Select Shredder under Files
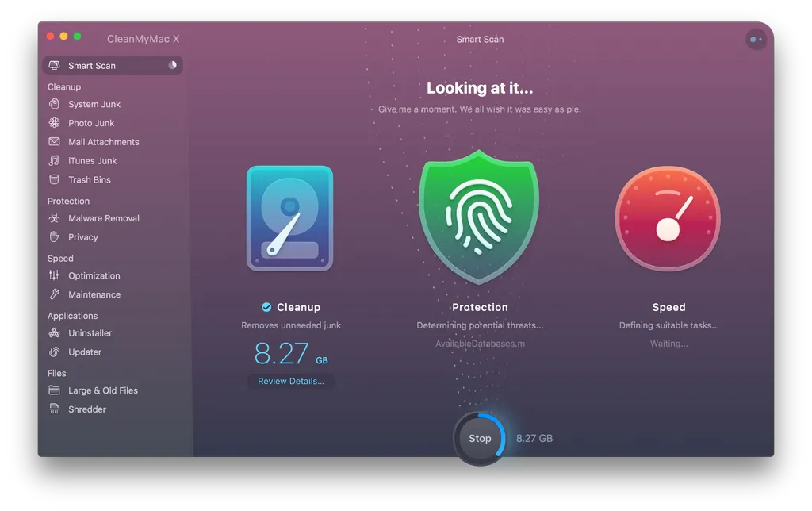812x511 pixels. pos(87,409)
